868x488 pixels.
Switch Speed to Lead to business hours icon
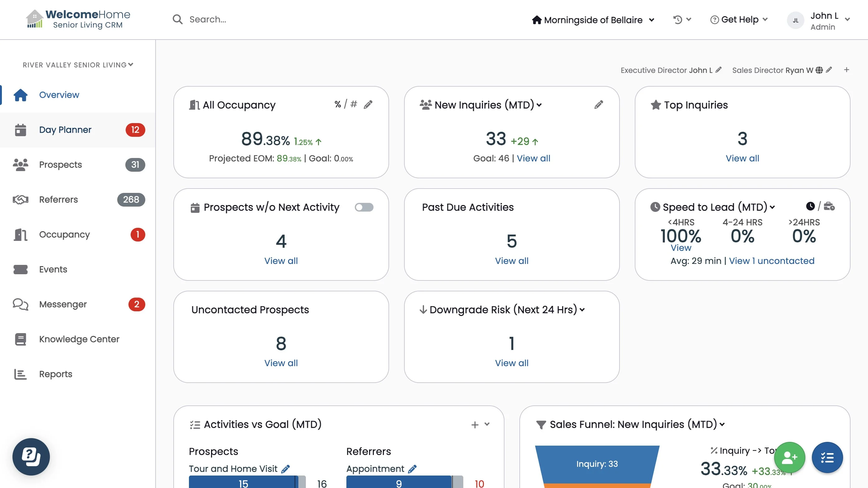click(829, 206)
